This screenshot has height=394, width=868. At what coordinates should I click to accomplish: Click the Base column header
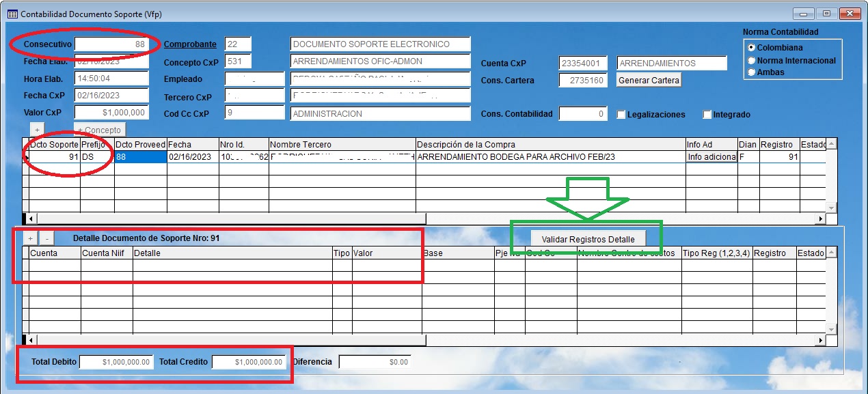pos(458,253)
